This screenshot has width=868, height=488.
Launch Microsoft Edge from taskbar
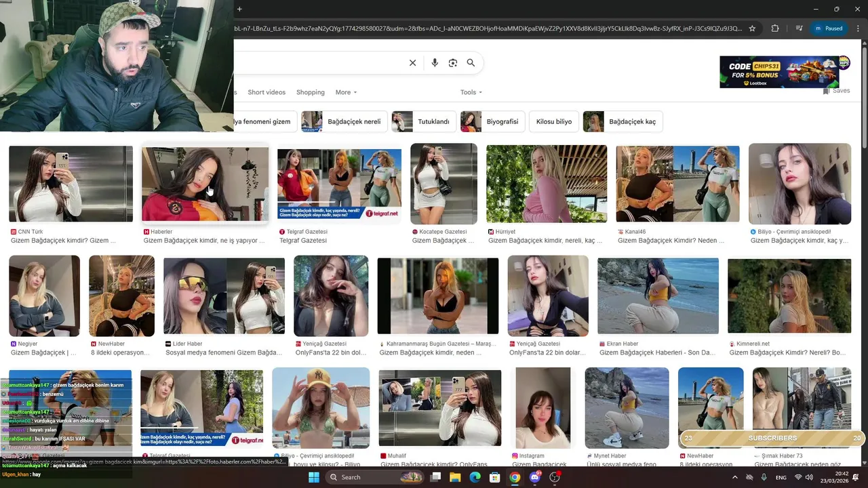coord(475,477)
